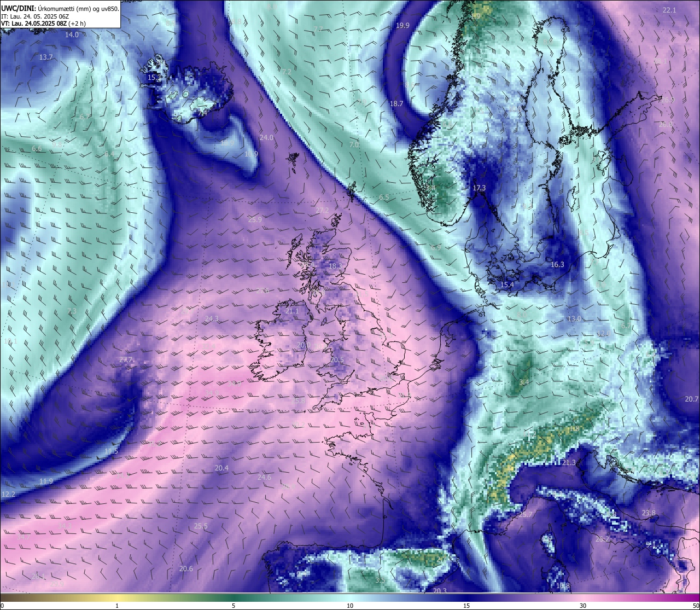
Task: Click the map value 20.4
Action: click(x=221, y=468)
